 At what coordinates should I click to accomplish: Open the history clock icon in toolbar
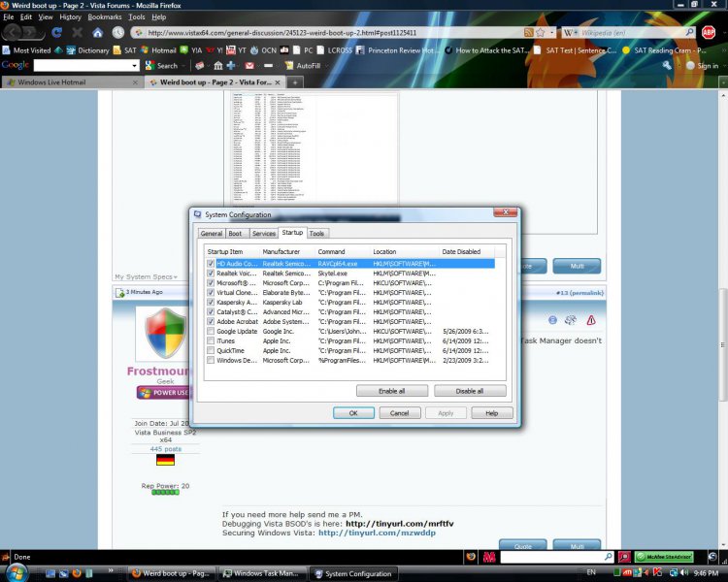pyautogui.click(x=117, y=32)
